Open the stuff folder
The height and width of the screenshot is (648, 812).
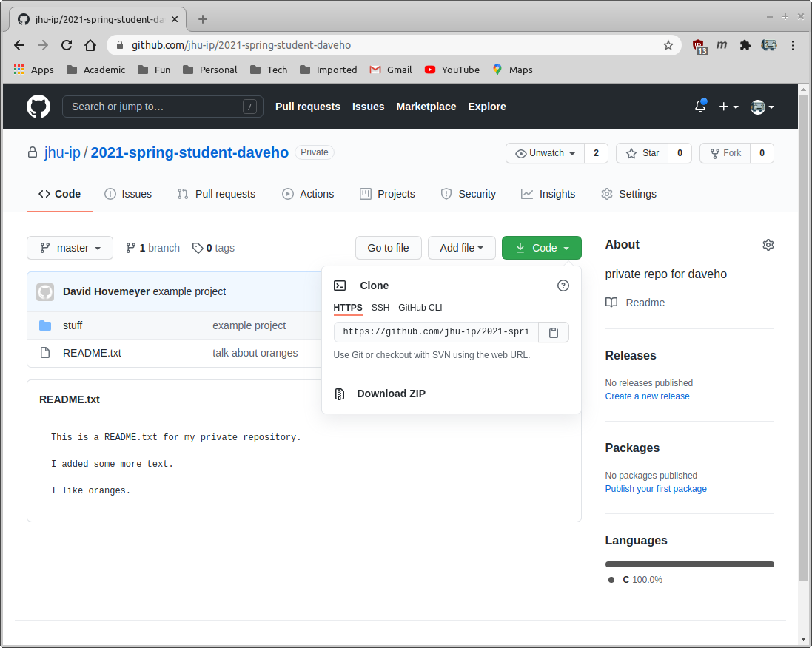[x=73, y=325]
